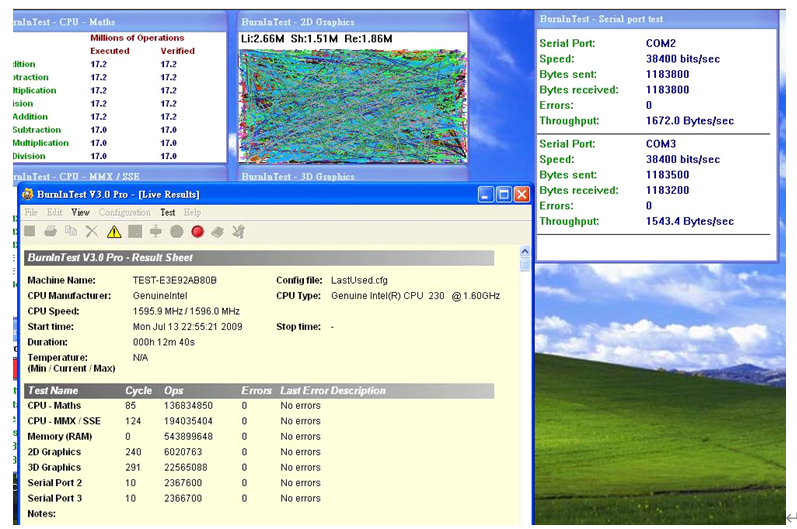Viewport: 797px width, 529px height.
Task: Click the grey arrow icon before the Start circle
Action: [x=156, y=232]
